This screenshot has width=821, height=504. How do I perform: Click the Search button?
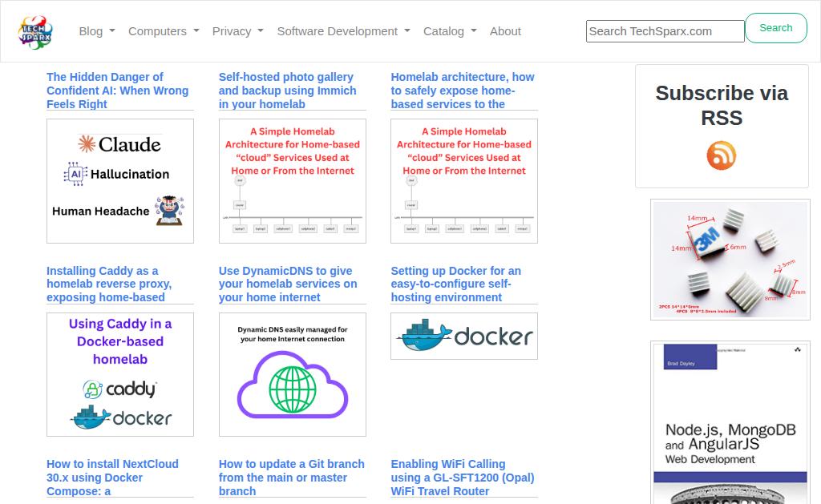[776, 28]
